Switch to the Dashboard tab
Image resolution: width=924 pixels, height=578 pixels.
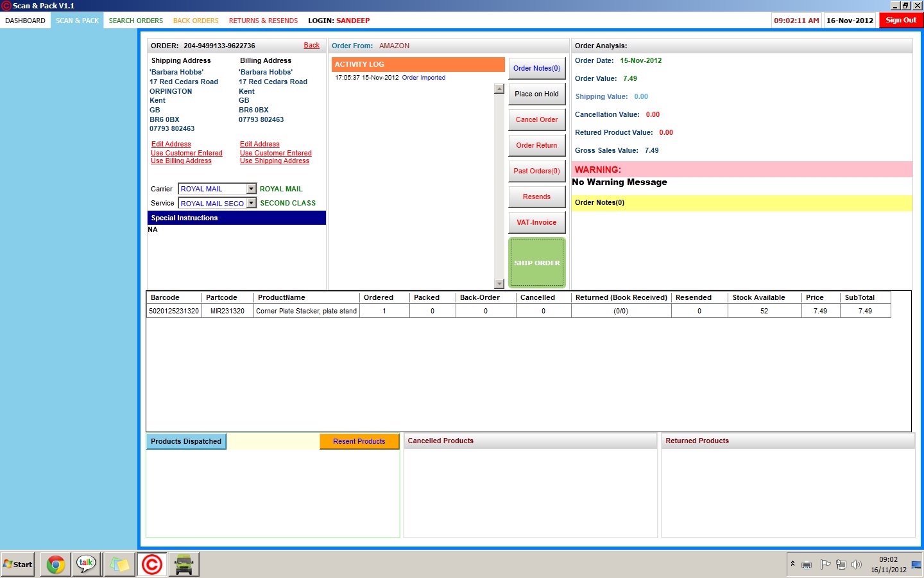point(26,21)
